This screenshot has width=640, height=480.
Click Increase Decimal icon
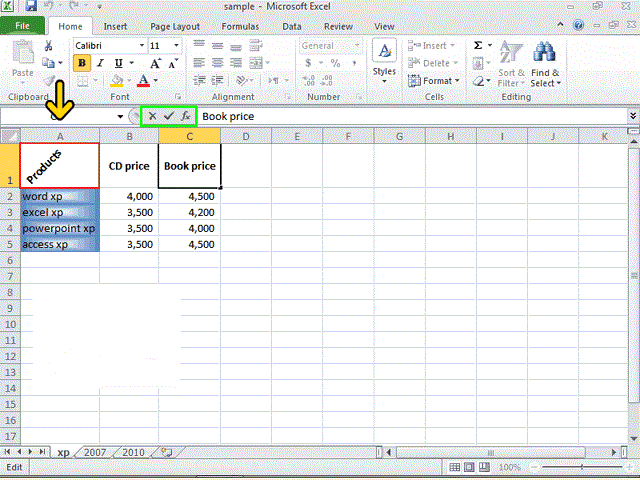[x=309, y=80]
